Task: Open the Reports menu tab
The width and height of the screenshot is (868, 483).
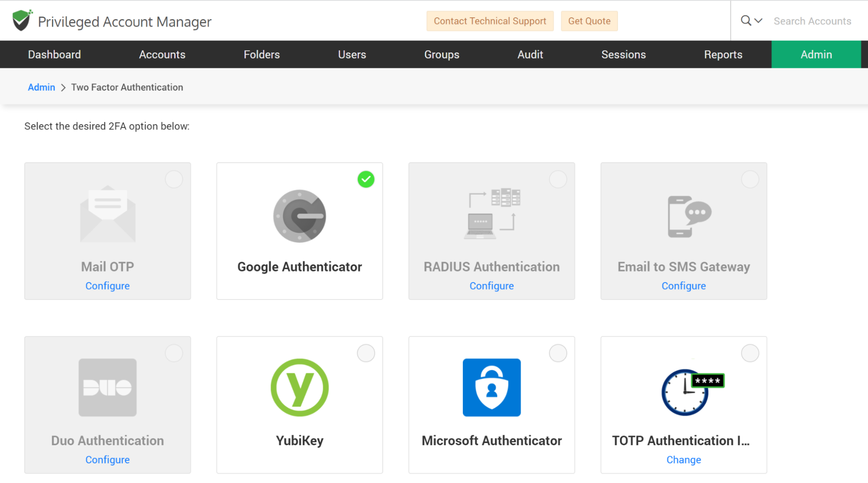Action: (723, 55)
